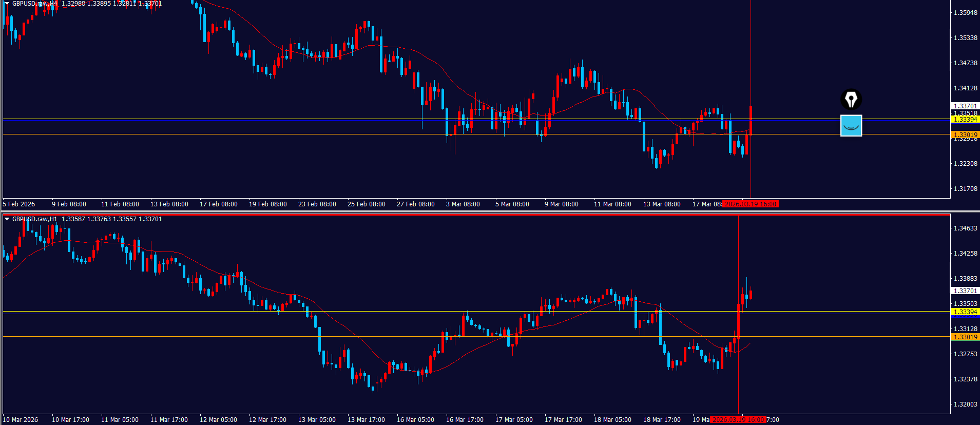The width and height of the screenshot is (980, 425).
Task: Click 1.32003 on the H1 price axis
Action: coord(965,404)
